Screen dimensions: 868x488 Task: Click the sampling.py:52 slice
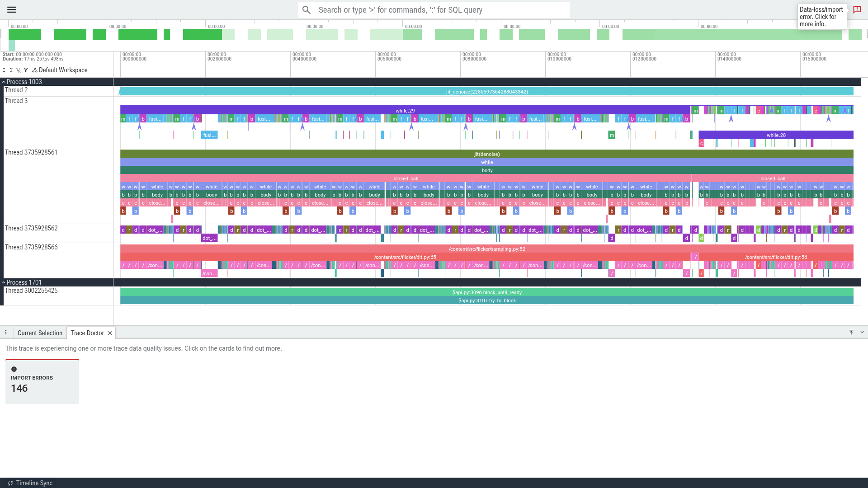click(x=486, y=249)
